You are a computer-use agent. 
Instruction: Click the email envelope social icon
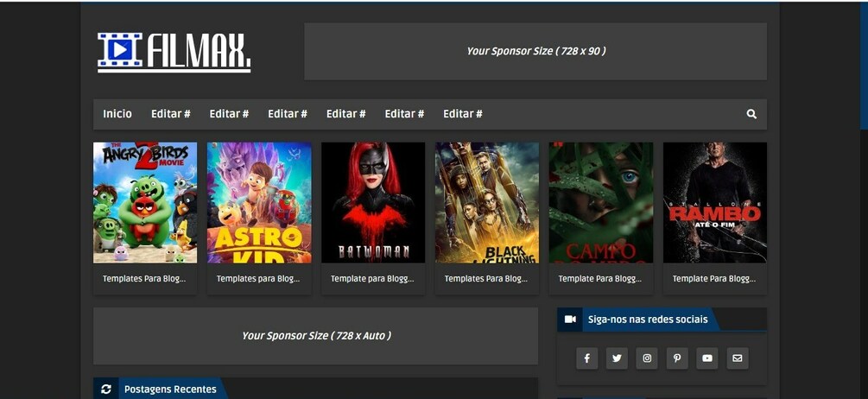pos(738,358)
